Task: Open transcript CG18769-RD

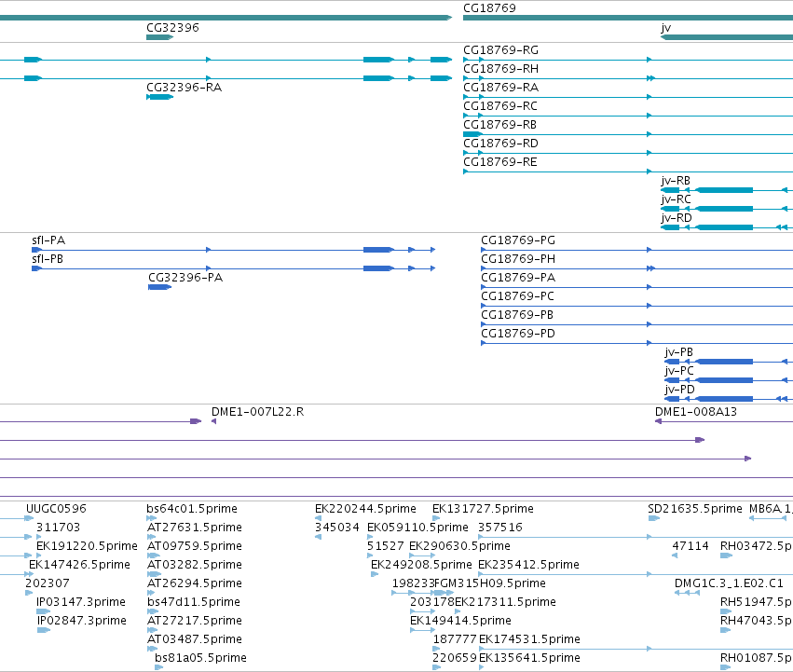Action: (x=500, y=144)
